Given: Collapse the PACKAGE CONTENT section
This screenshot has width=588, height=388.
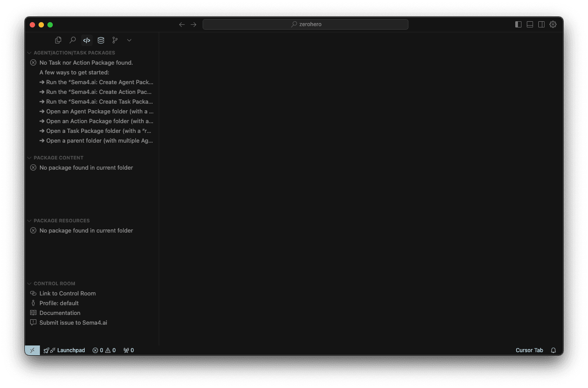Looking at the screenshot, I should coord(29,157).
